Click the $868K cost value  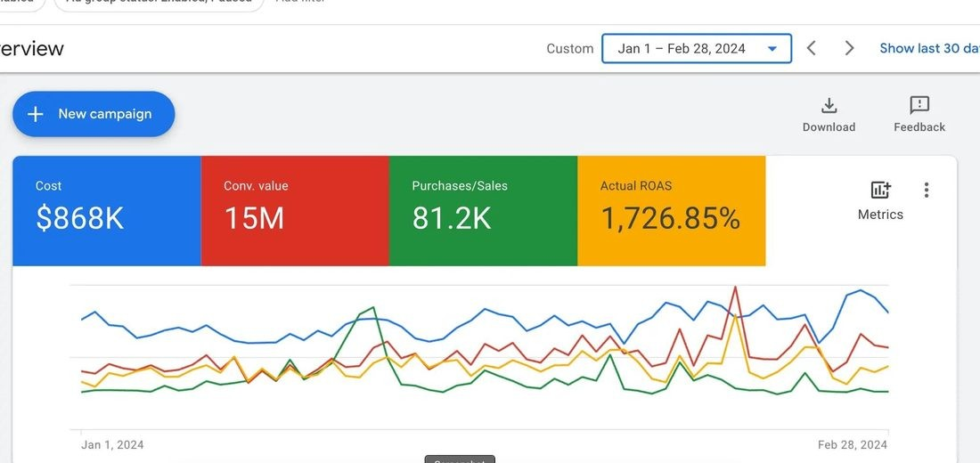[79, 218]
